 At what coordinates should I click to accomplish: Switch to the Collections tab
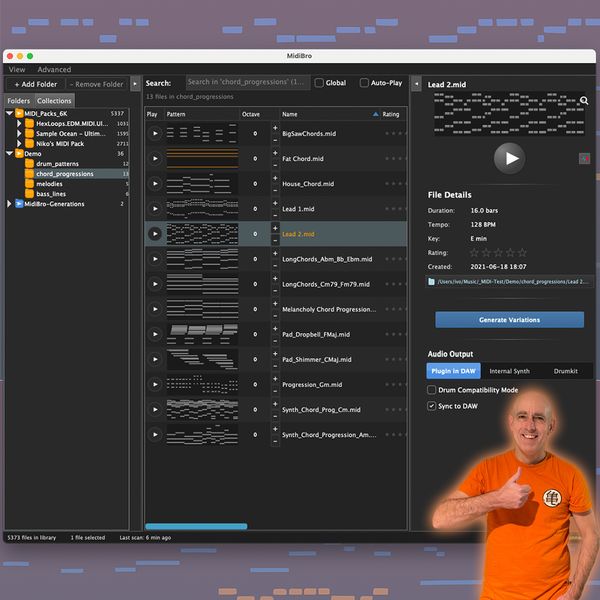pyautogui.click(x=54, y=101)
